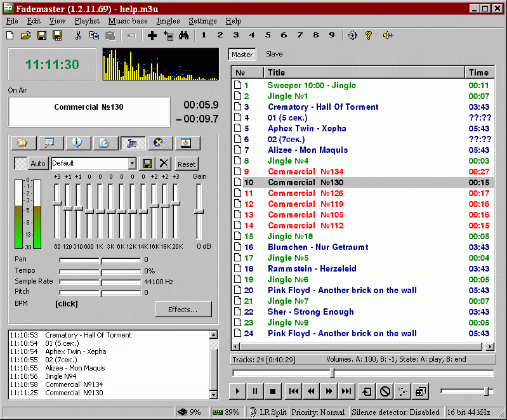Click the Stop button
The height and width of the screenshot is (420, 507).
[x=273, y=391]
